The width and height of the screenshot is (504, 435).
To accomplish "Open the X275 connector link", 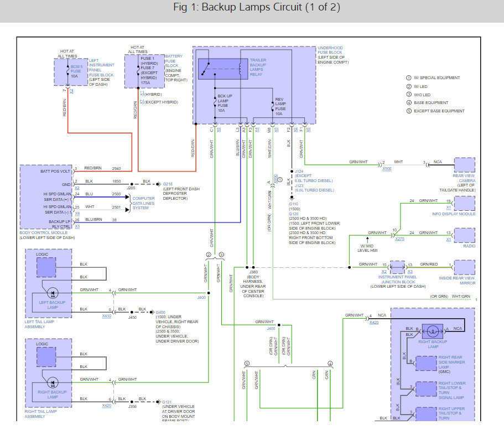I will (399, 239).
